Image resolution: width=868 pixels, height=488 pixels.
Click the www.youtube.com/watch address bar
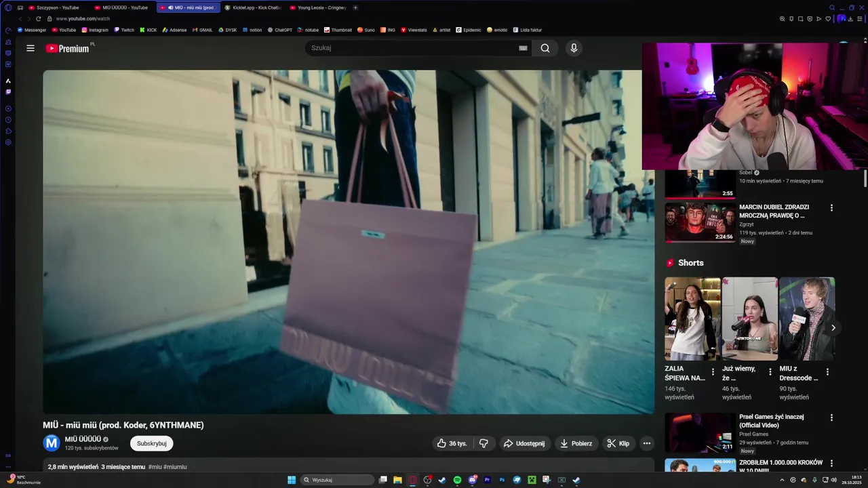pos(83,19)
